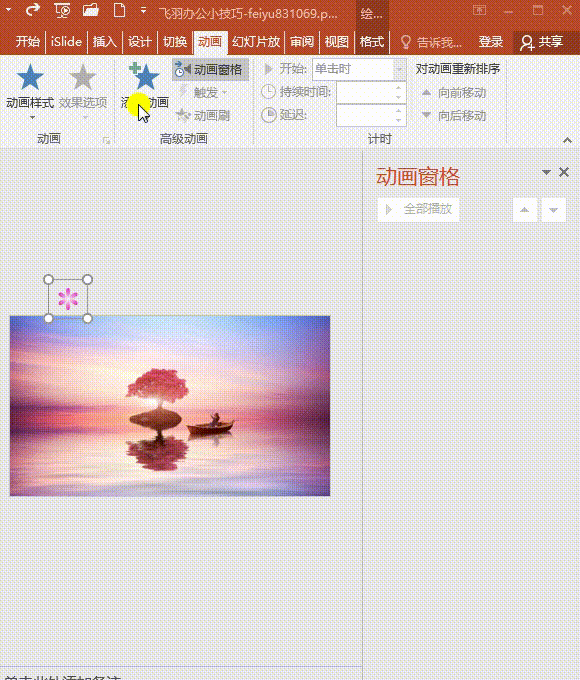Click 向后移动 move later button
The height and width of the screenshot is (680, 580).
(x=453, y=116)
